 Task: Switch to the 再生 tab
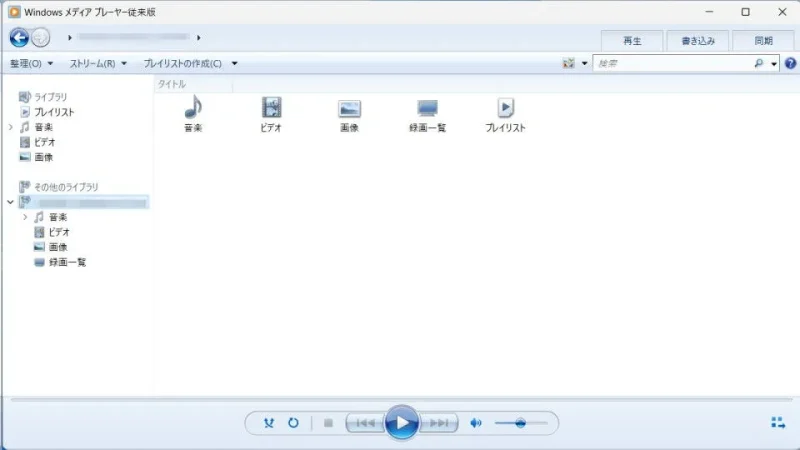click(x=632, y=41)
